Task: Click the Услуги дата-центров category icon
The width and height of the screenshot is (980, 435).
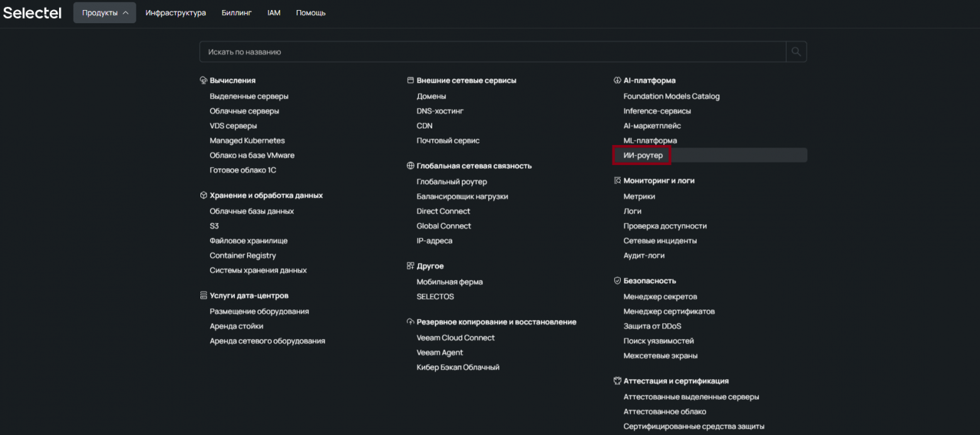Action: pos(204,296)
